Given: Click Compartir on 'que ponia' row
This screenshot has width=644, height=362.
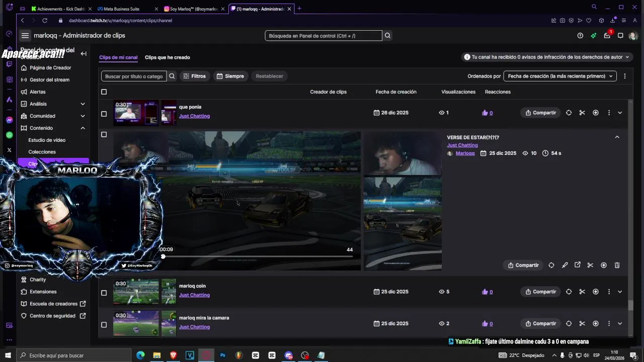Looking at the screenshot, I should 541,113.
